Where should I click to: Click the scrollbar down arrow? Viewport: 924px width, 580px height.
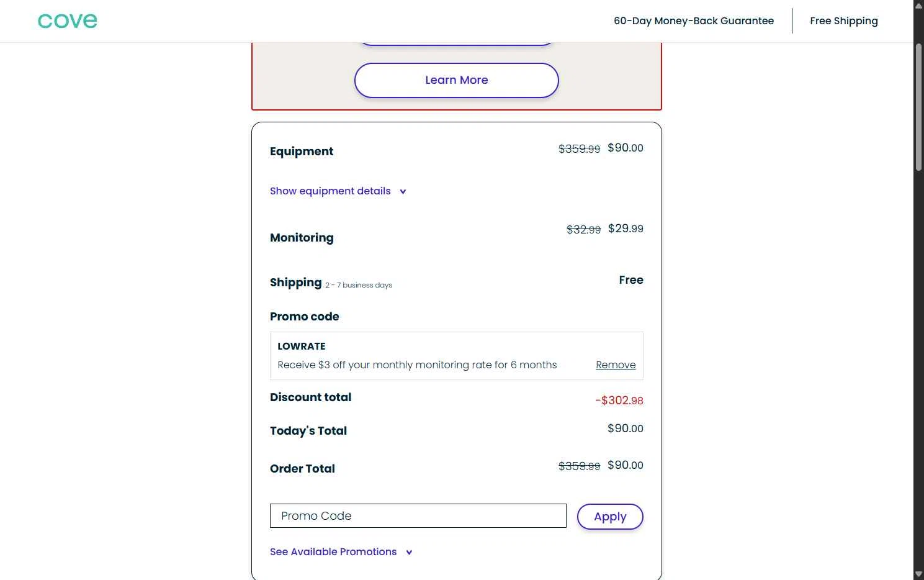click(x=918, y=574)
